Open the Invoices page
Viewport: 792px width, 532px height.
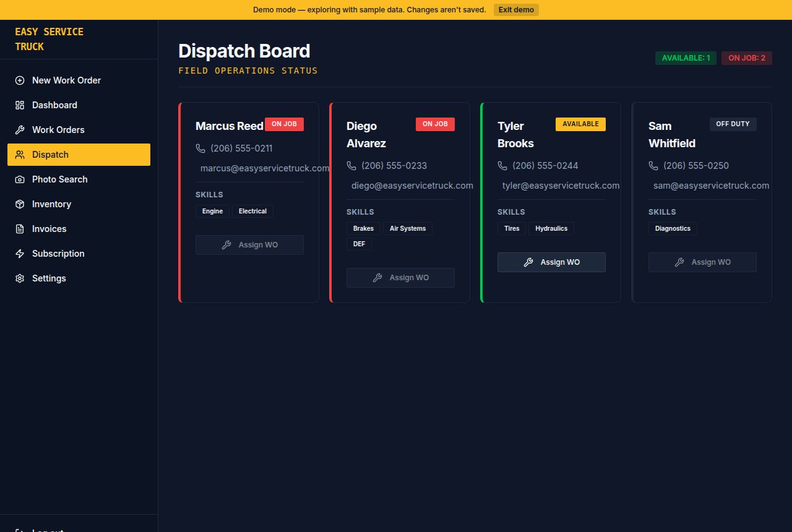pyautogui.click(x=79, y=229)
